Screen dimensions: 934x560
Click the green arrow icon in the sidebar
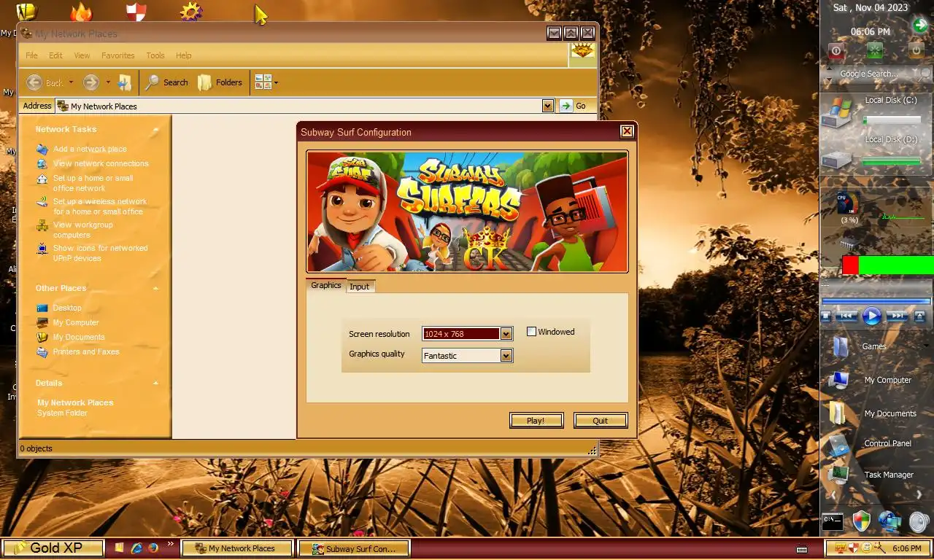pos(920,26)
